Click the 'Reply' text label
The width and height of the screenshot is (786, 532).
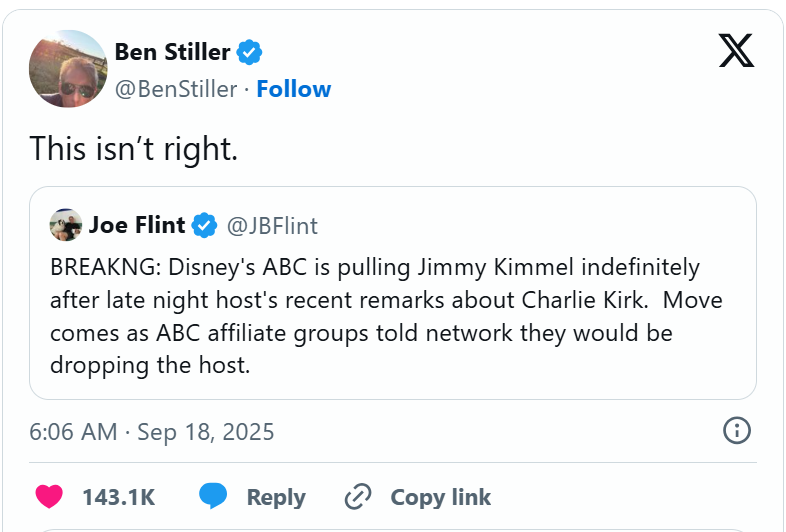pyautogui.click(x=275, y=497)
